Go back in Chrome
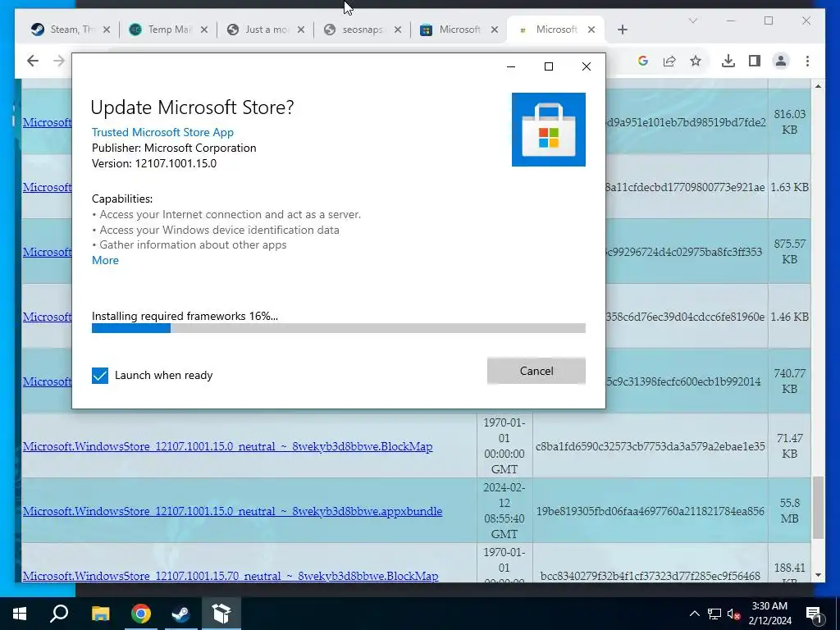The height and width of the screenshot is (630, 840). pyautogui.click(x=33, y=61)
